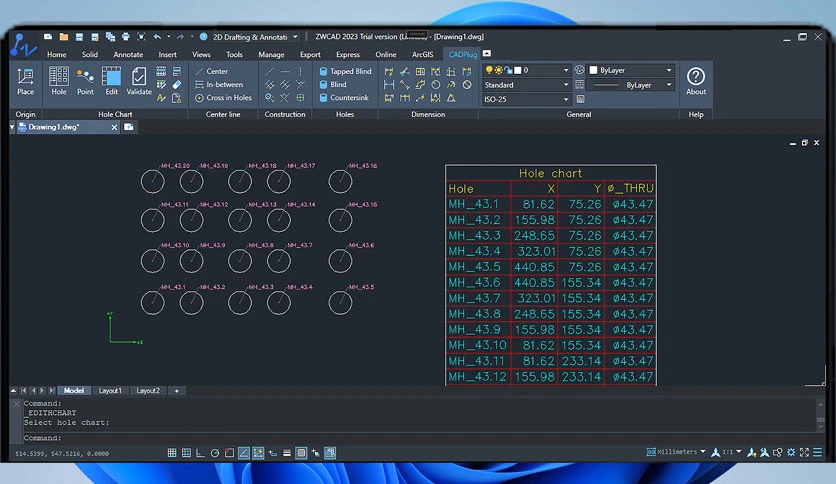Toggle object snap in status bar
Screen dimensions: 836x484
tap(229, 453)
